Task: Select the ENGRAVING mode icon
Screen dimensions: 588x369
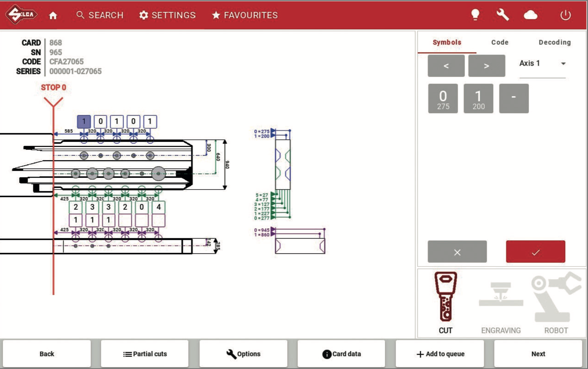Action: 500,295
